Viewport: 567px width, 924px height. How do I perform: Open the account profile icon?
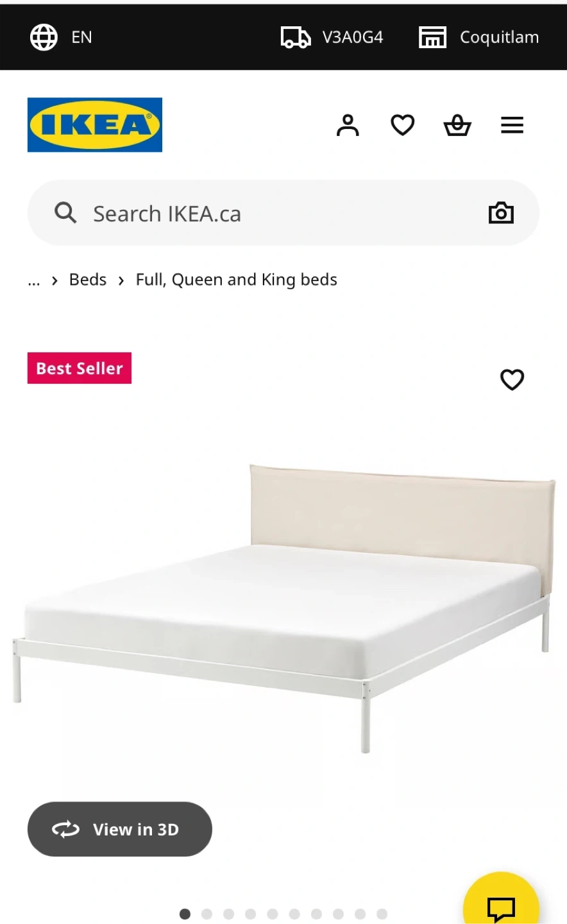pos(348,125)
